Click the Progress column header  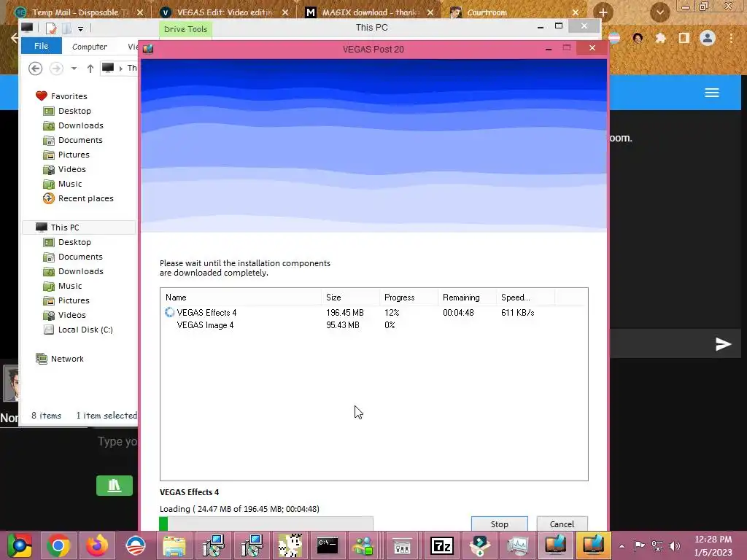(x=409, y=297)
